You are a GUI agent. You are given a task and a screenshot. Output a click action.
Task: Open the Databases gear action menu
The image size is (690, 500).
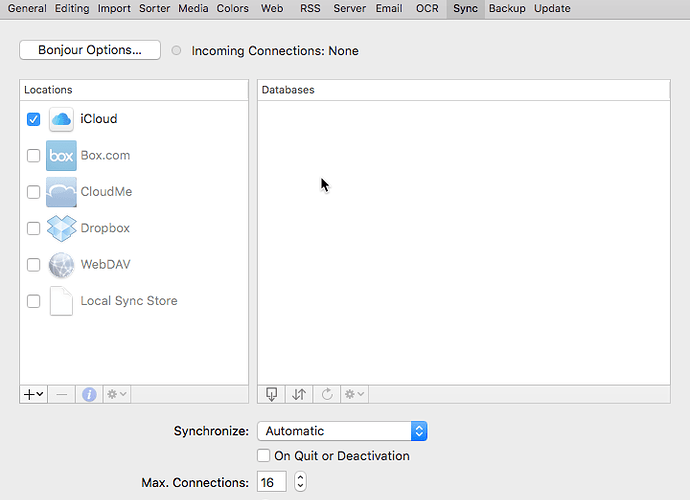[x=354, y=394]
